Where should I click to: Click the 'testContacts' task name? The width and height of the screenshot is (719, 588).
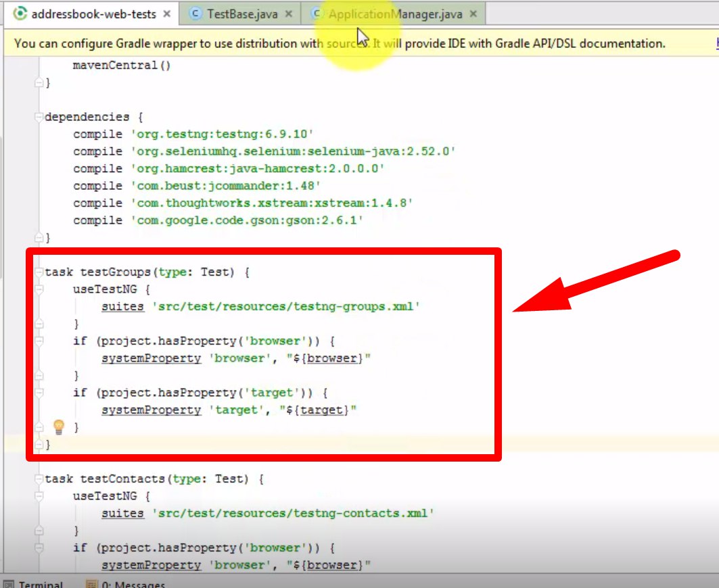tap(123, 479)
